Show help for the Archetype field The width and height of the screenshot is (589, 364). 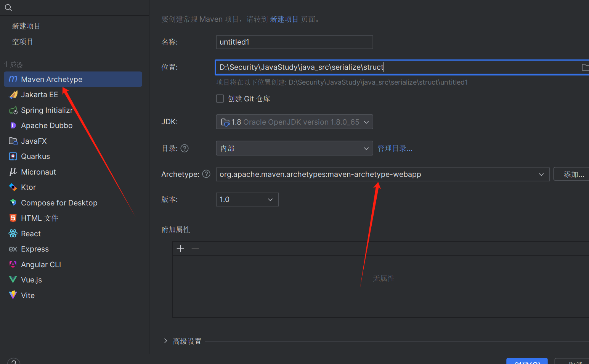[x=206, y=174]
